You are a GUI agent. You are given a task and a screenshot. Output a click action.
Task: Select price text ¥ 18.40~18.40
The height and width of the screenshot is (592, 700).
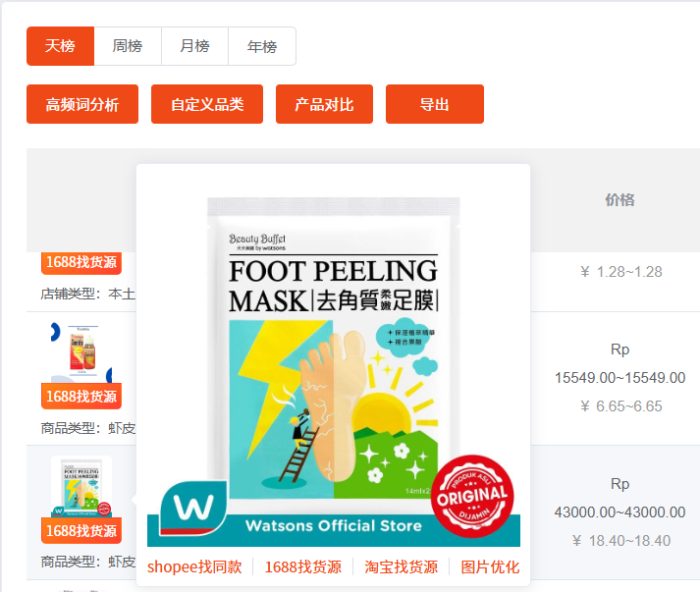coord(621,541)
